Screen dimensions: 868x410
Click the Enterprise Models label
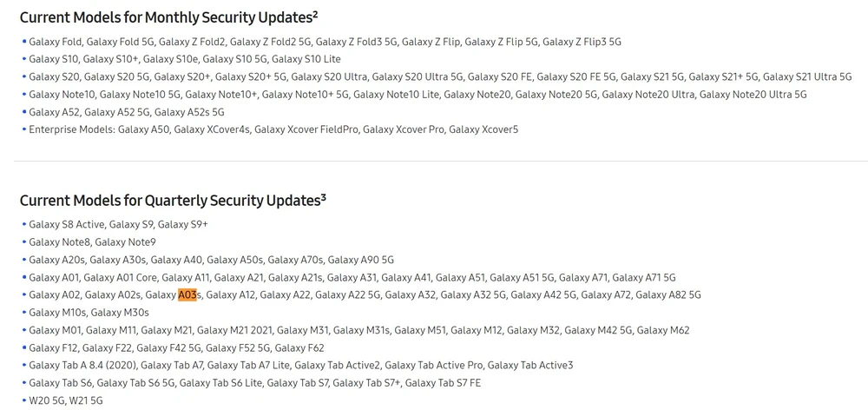coord(71,129)
